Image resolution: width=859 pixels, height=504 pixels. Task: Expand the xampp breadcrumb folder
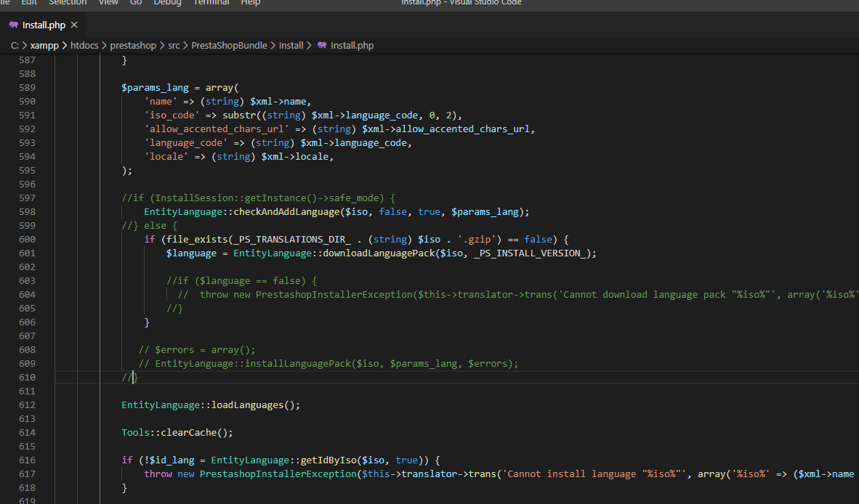(x=44, y=45)
